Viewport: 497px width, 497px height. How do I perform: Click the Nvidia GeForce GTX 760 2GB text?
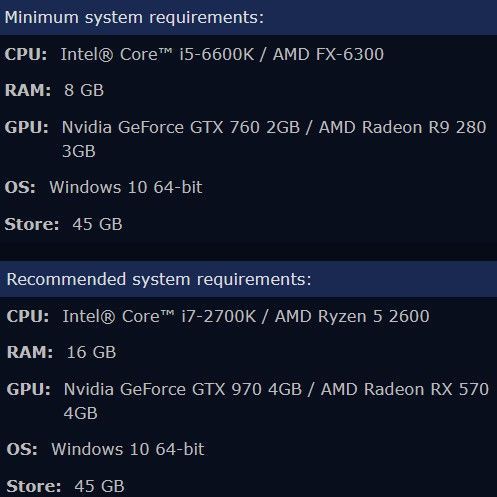click(181, 127)
